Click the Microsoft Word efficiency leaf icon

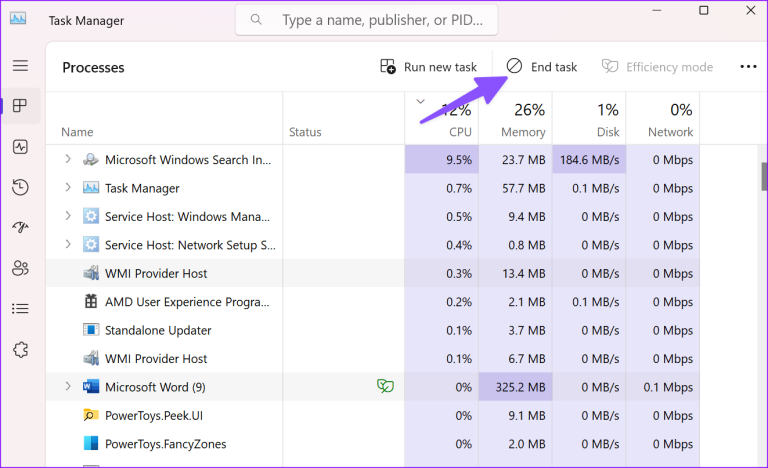[384, 386]
